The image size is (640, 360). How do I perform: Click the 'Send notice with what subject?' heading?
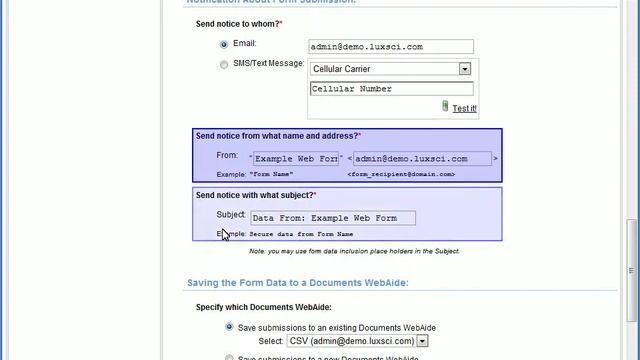(x=256, y=196)
